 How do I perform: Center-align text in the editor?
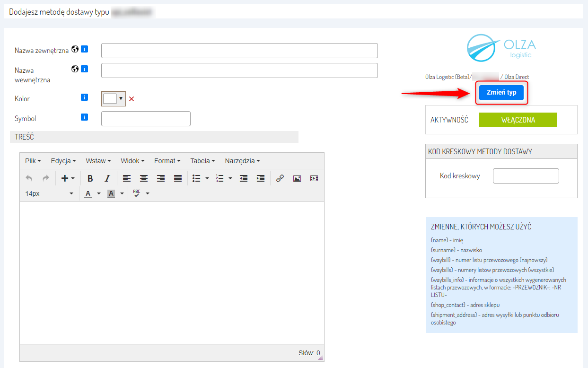[143, 178]
